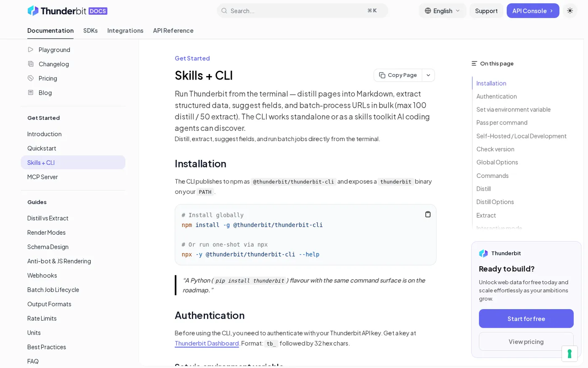The image size is (588, 368).
Task: Click the Pricing tag icon
Action: 31,78
